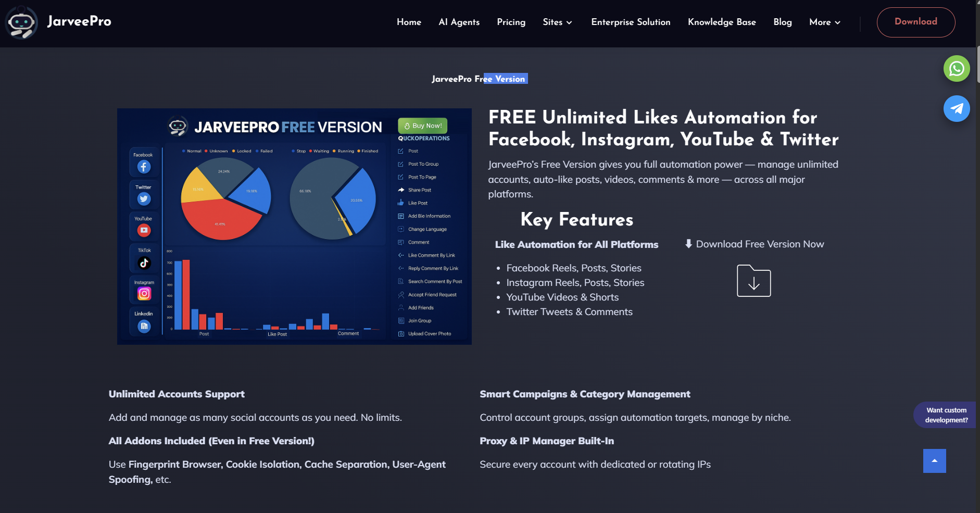The height and width of the screenshot is (513, 980).
Task: Click the scroll-to-top arrow button
Action: coord(934,461)
